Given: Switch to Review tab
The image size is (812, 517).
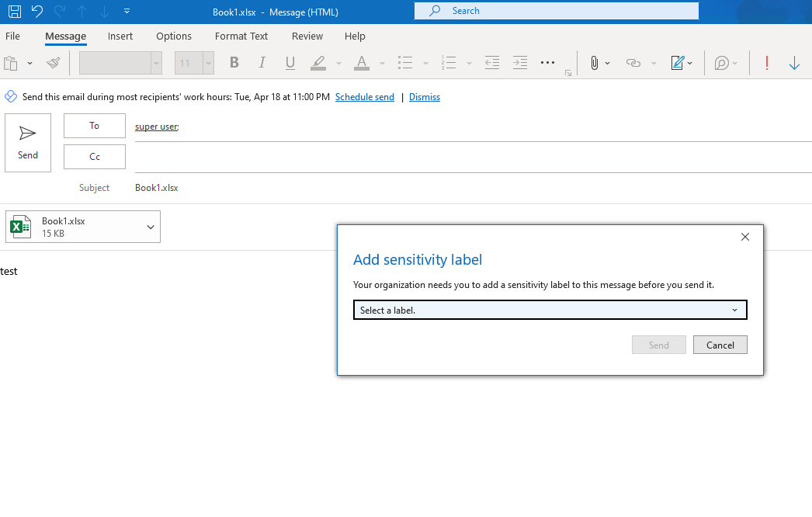Looking at the screenshot, I should [307, 36].
